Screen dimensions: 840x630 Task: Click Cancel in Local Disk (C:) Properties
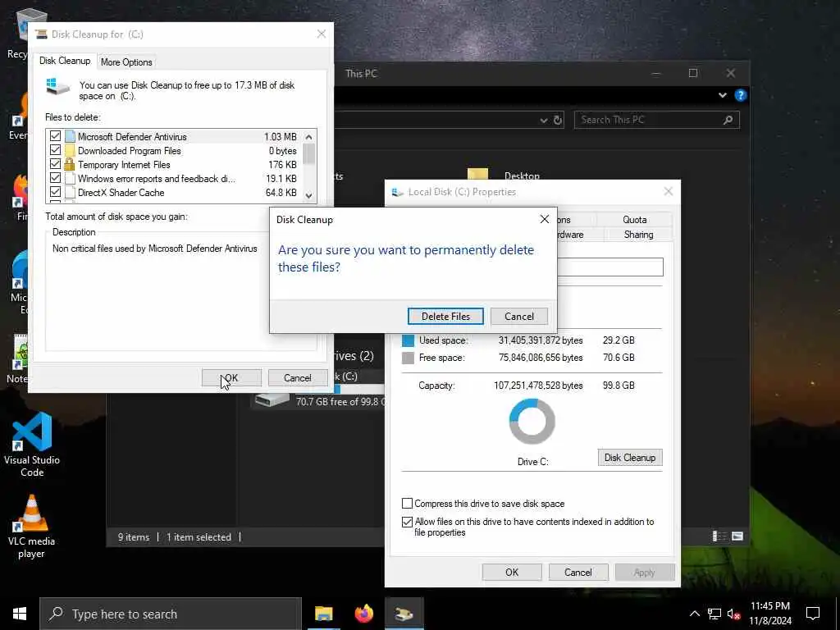pos(578,572)
